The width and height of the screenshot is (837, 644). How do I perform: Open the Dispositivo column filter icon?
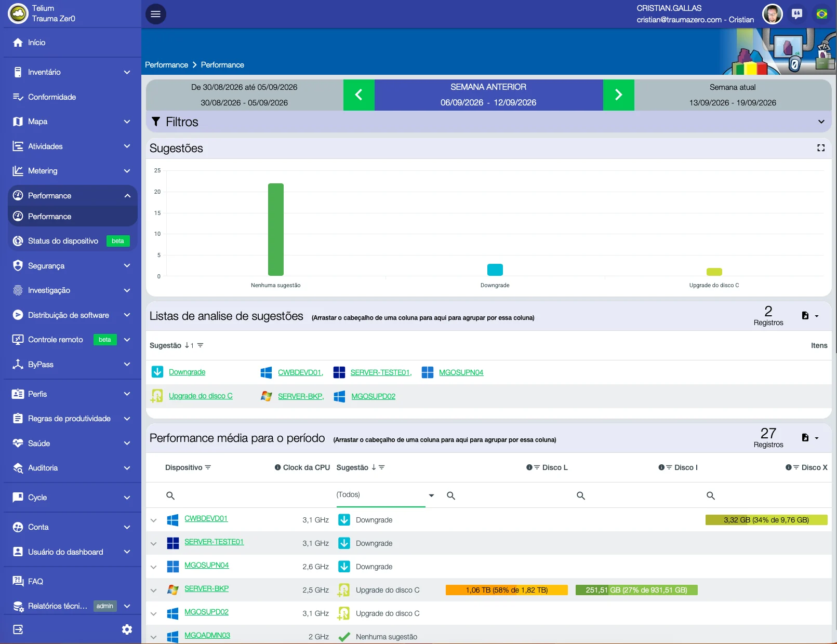tap(208, 467)
